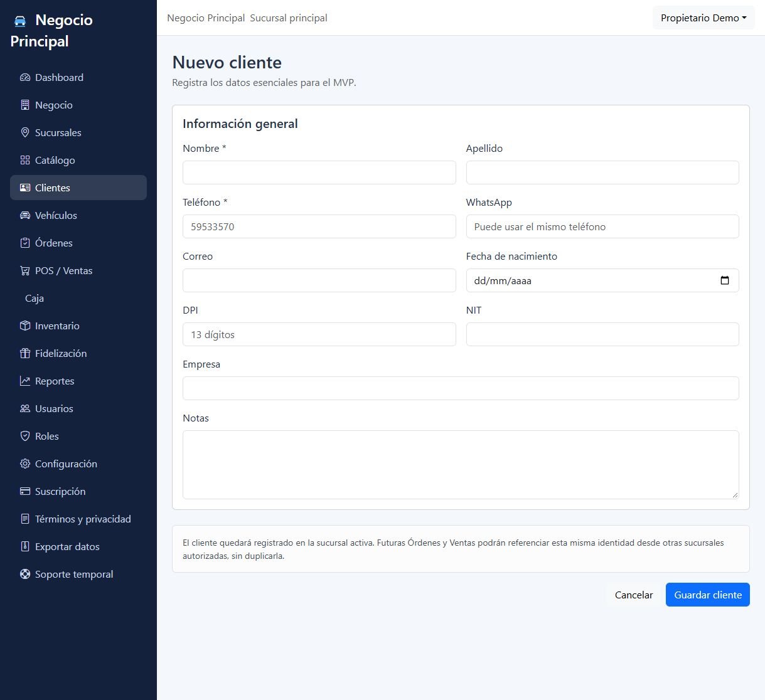
Task: Focus the Nombre input field
Action: (x=319, y=172)
